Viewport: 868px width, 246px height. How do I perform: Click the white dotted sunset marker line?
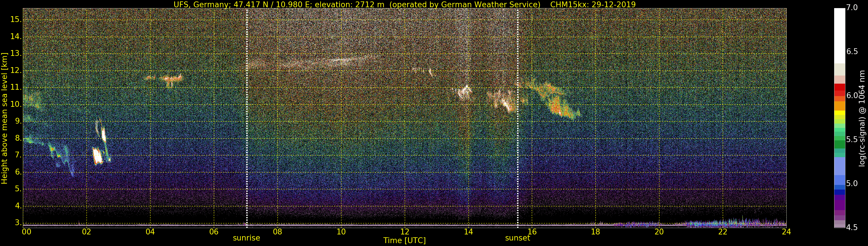tap(518, 118)
